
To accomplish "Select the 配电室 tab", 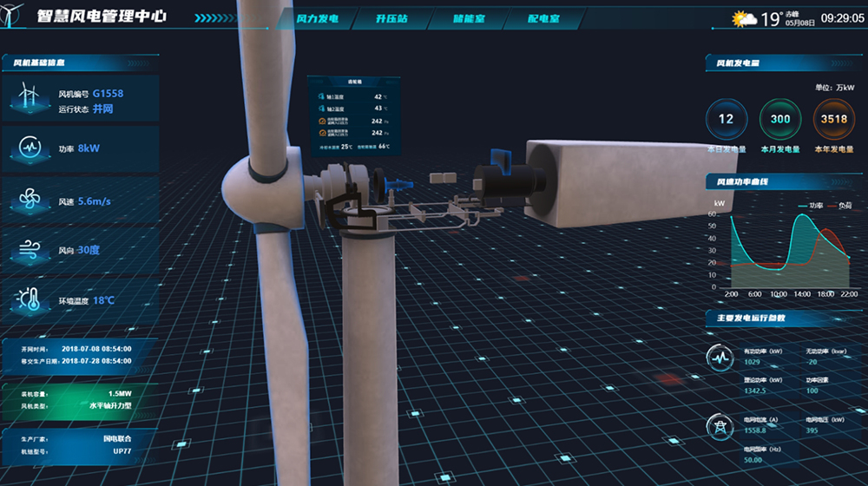I will click(543, 18).
